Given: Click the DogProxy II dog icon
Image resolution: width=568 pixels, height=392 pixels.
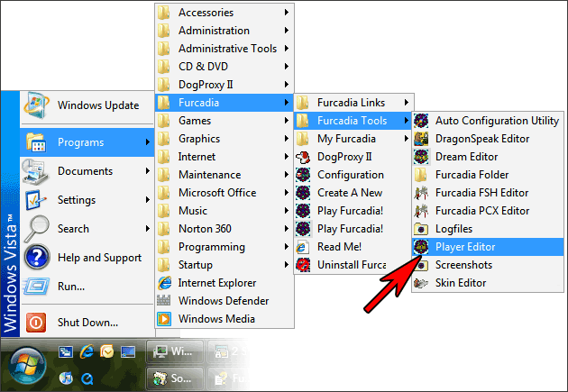Looking at the screenshot, I should tap(303, 157).
